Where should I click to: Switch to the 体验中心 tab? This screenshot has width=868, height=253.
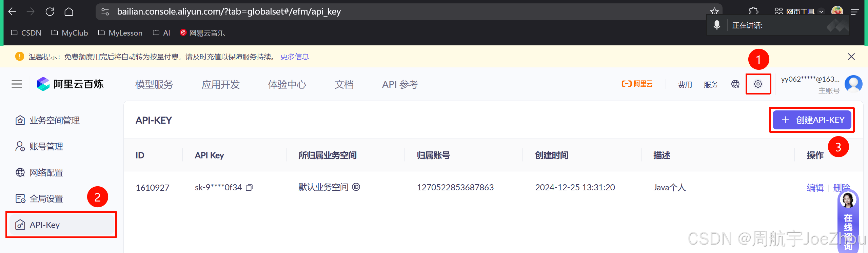[x=287, y=84]
